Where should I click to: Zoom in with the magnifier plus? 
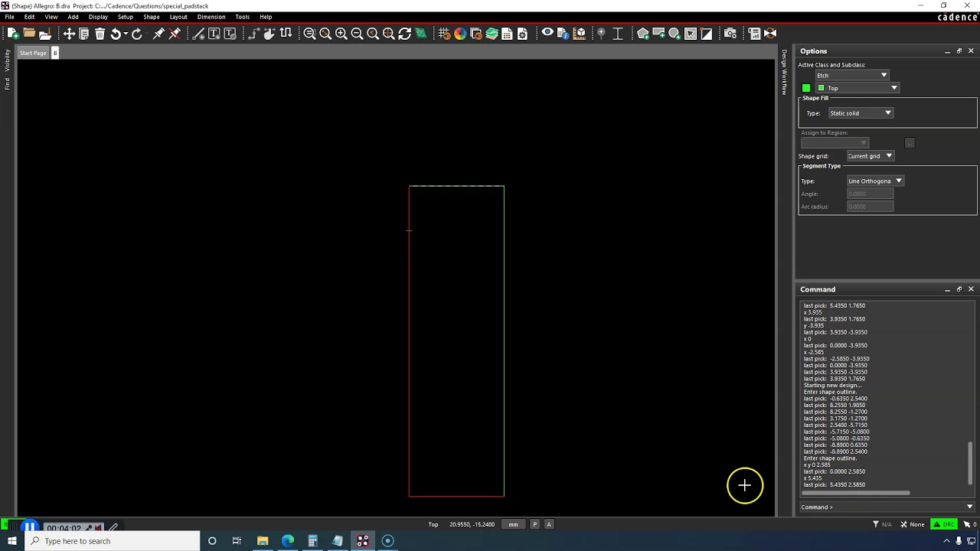[x=341, y=34]
